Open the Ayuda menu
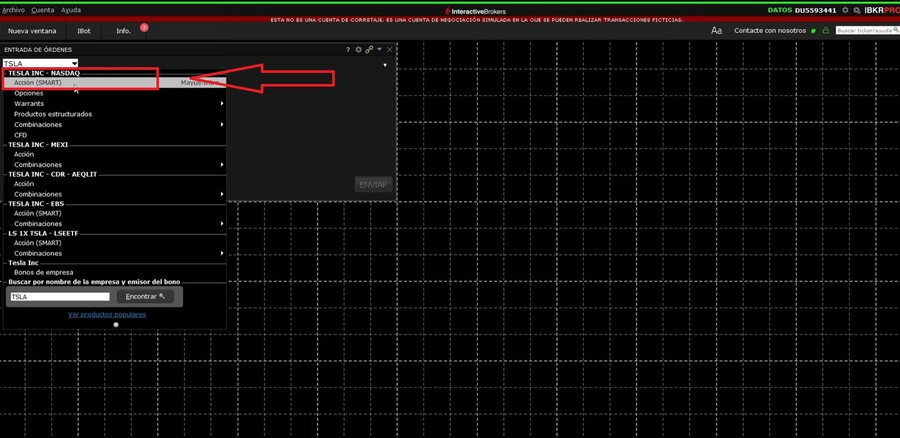Screen dimensions: 900x438 point(71,10)
